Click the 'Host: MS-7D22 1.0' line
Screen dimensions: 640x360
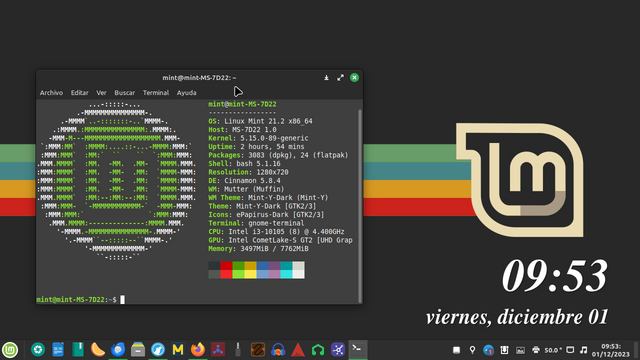(242, 130)
